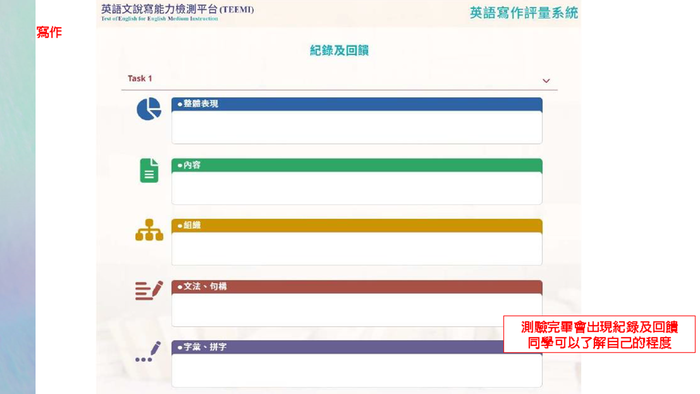Image resolution: width=700 pixels, height=394 pixels.
Task: Click the red 寫作 label
Action: [x=49, y=32]
